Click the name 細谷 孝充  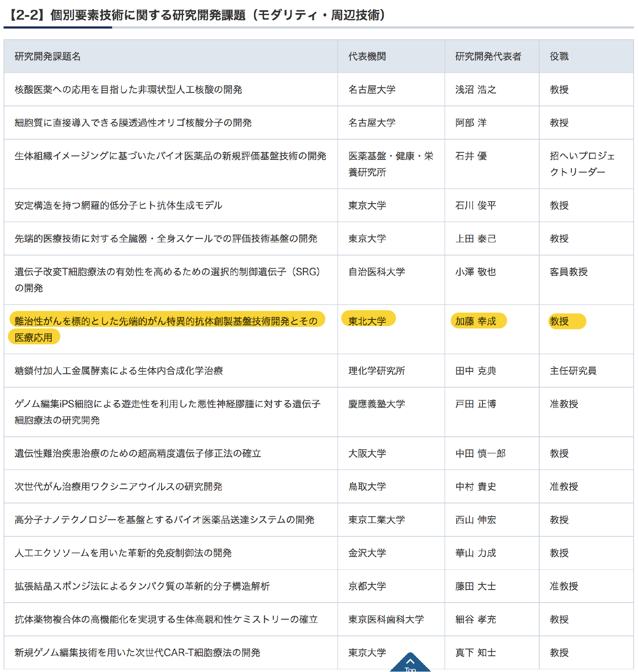[476, 620]
